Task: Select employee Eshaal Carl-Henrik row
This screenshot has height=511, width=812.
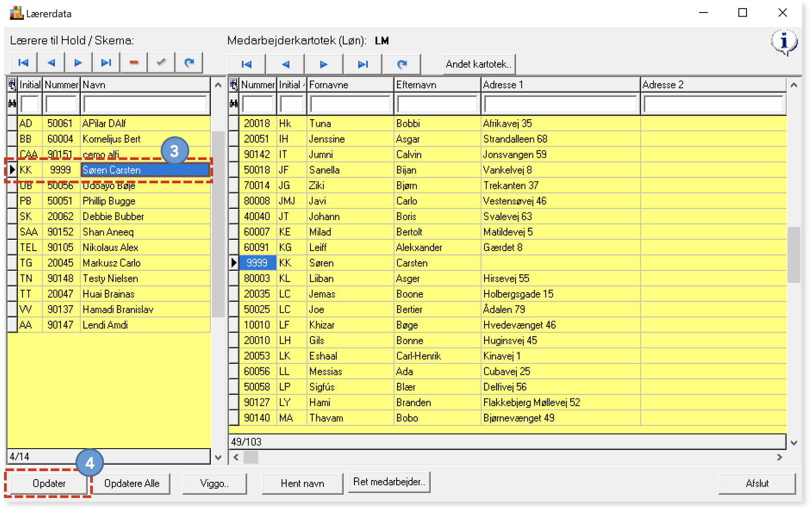Action: click(507, 356)
